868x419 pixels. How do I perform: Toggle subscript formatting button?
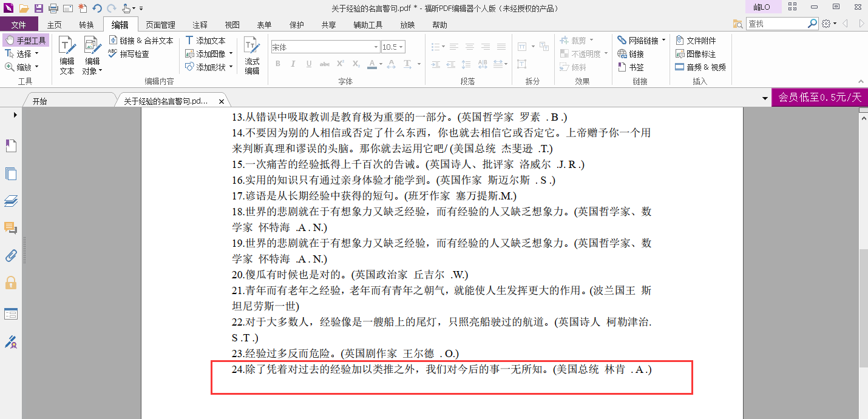click(x=356, y=64)
